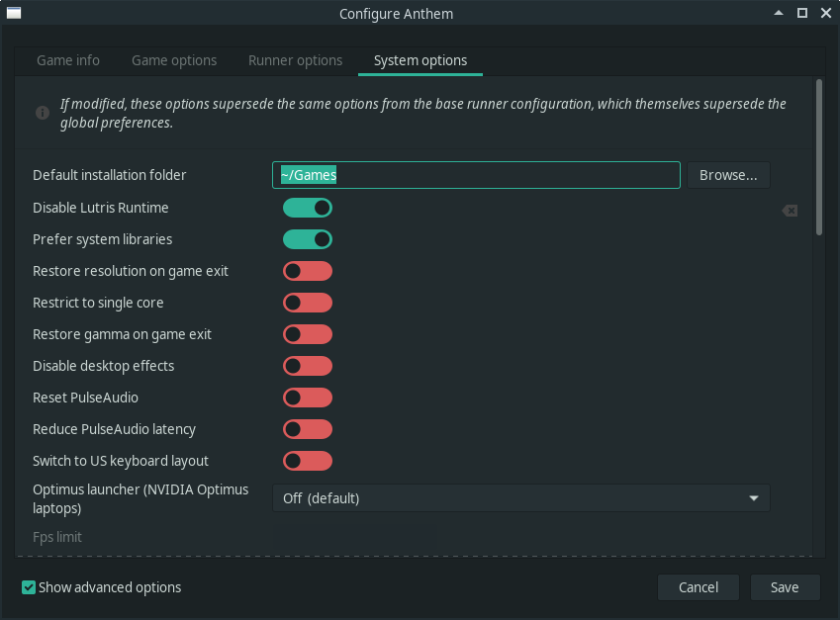The image size is (840, 620).
Task: Toggle Prefer system libraries switch
Action: pos(308,239)
